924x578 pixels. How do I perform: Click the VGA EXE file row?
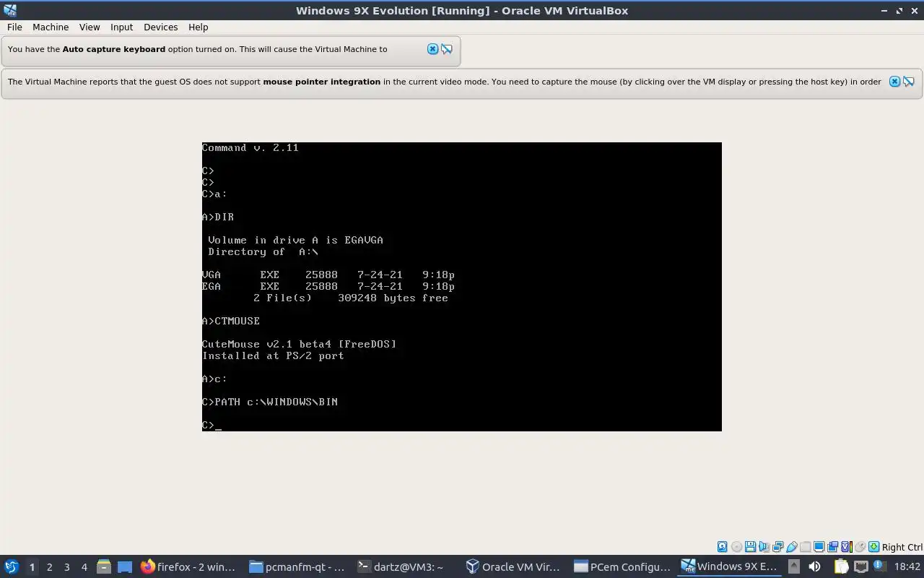point(328,275)
